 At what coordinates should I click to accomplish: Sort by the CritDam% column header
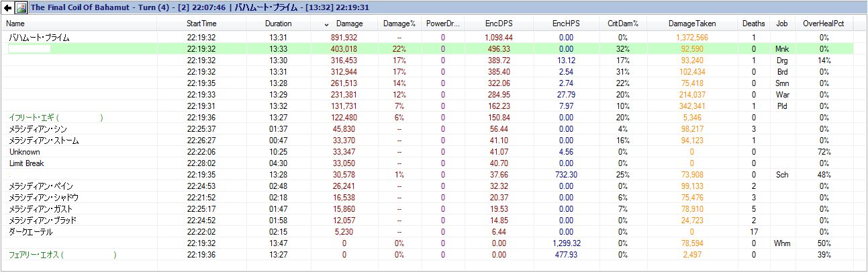(x=622, y=24)
